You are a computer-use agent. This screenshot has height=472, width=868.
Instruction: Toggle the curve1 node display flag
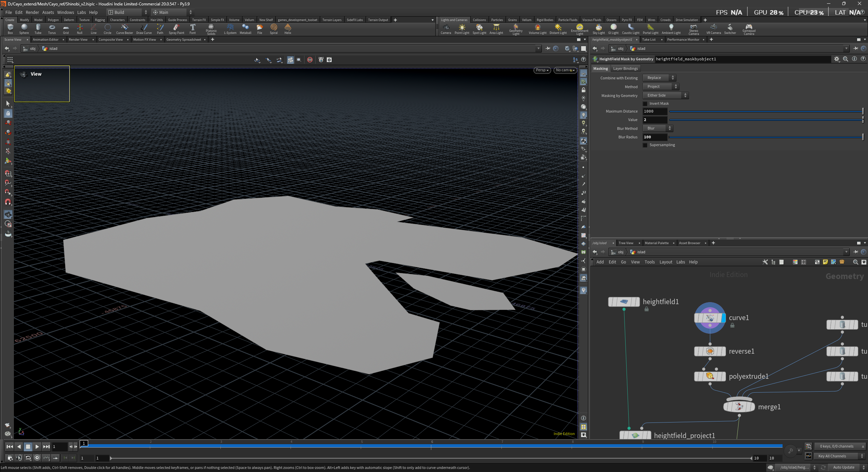click(723, 318)
